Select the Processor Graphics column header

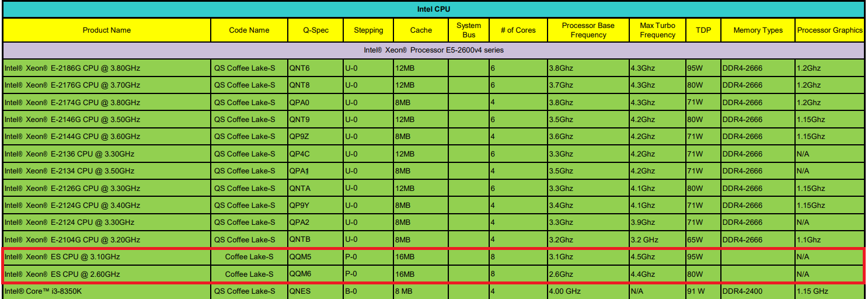click(829, 30)
